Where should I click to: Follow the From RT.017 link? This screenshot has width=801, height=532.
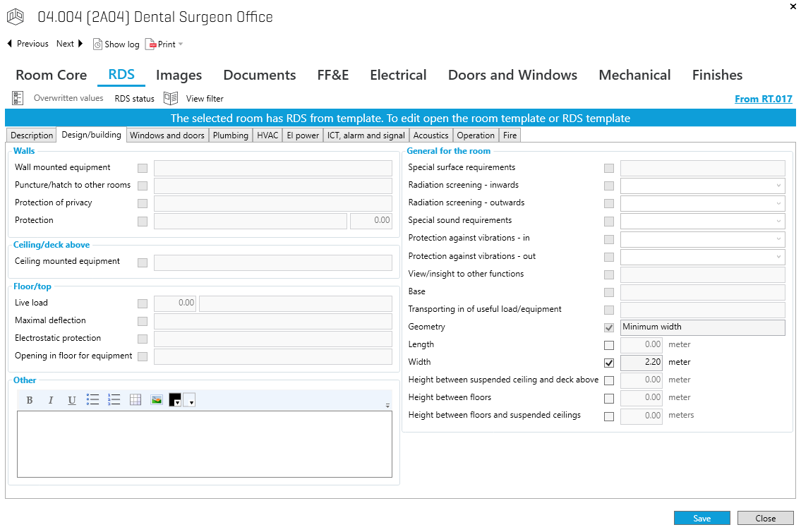click(x=763, y=99)
